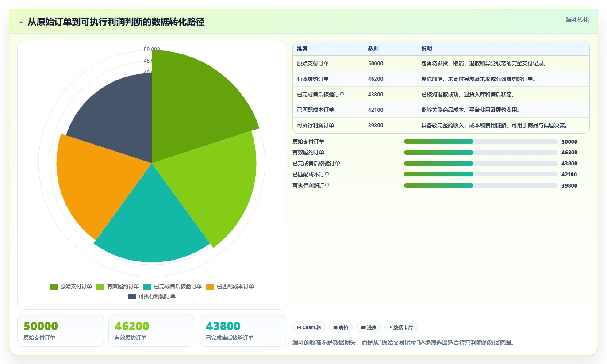
Task: Click progress list label 原始支付订单
Action: pyautogui.click(x=308, y=142)
